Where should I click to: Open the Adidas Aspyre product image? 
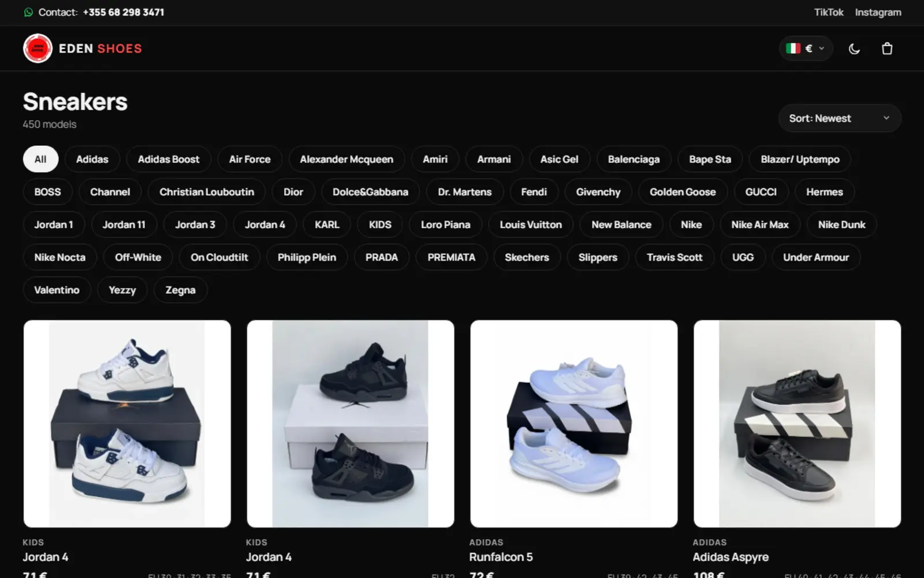click(x=798, y=424)
